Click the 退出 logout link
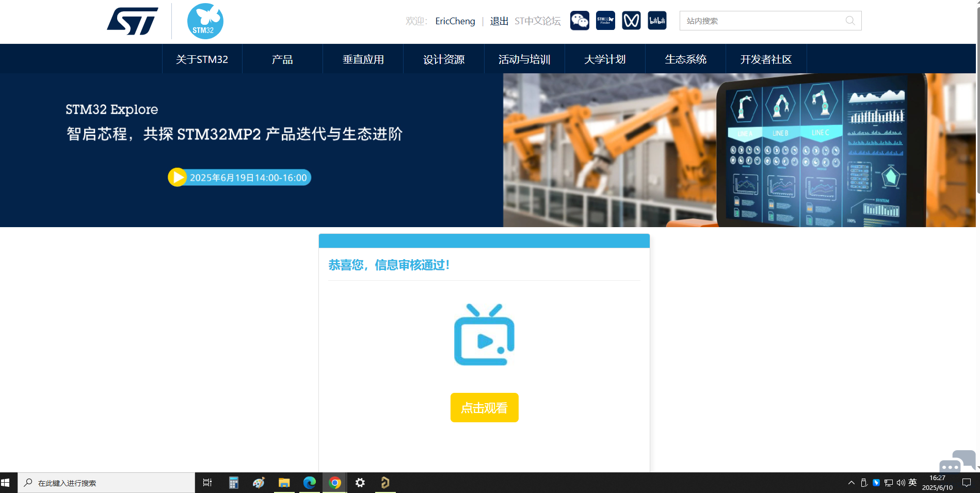 [499, 21]
